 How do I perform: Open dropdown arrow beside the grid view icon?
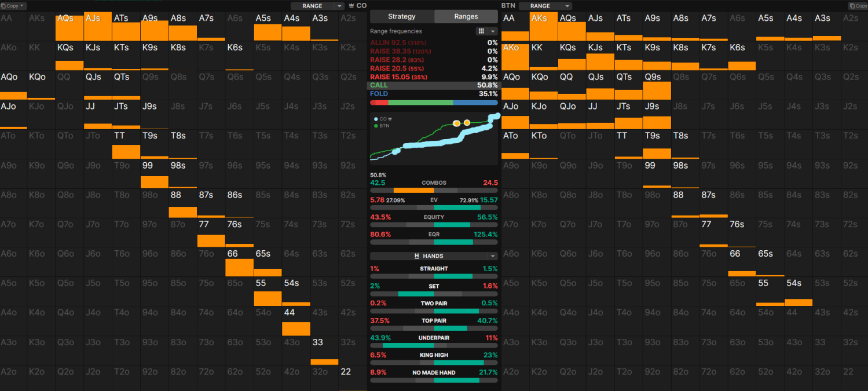[x=493, y=31]
